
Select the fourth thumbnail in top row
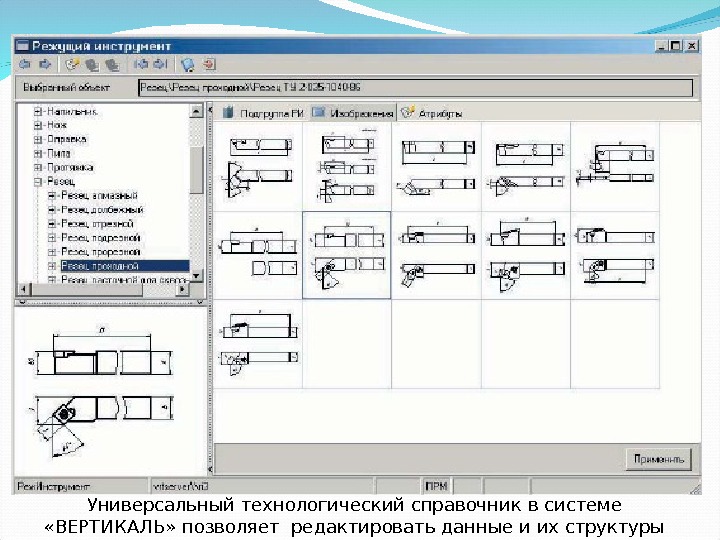[x=526, y=167]
